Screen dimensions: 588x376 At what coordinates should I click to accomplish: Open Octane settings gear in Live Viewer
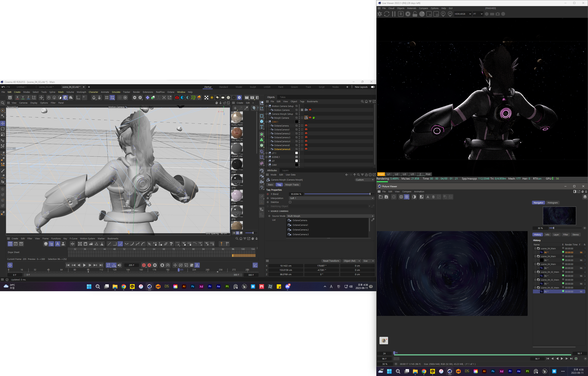pyautogui.click(x=408, y=14)
